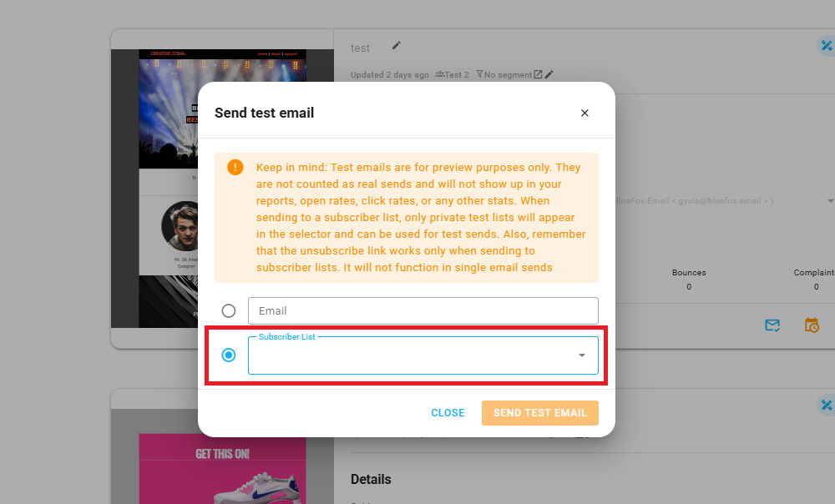
Task: Open the orange schedule calendar icon
Action: [812, 325]
